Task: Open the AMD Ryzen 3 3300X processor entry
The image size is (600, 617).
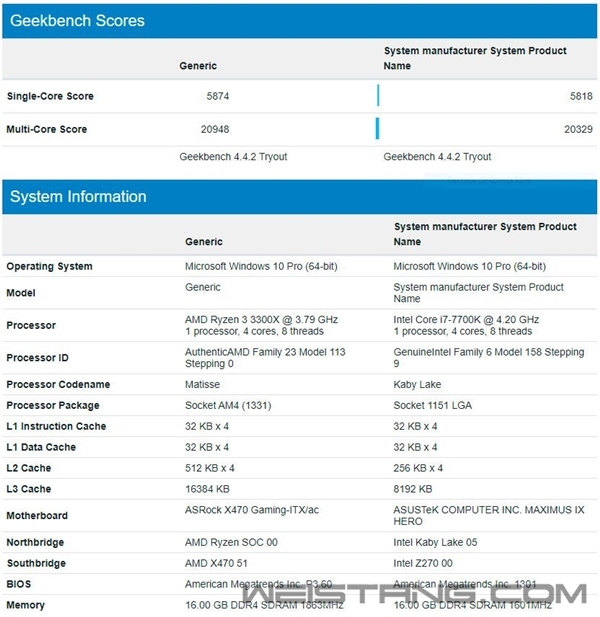Action: [x=261, y=320]
